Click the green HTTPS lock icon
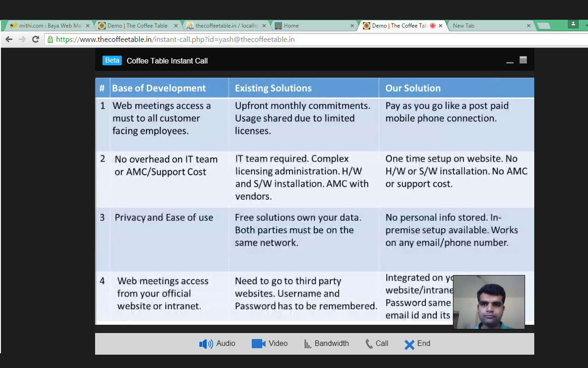The height and width of the screenshot is (368, 588). (x=50, y=40)
